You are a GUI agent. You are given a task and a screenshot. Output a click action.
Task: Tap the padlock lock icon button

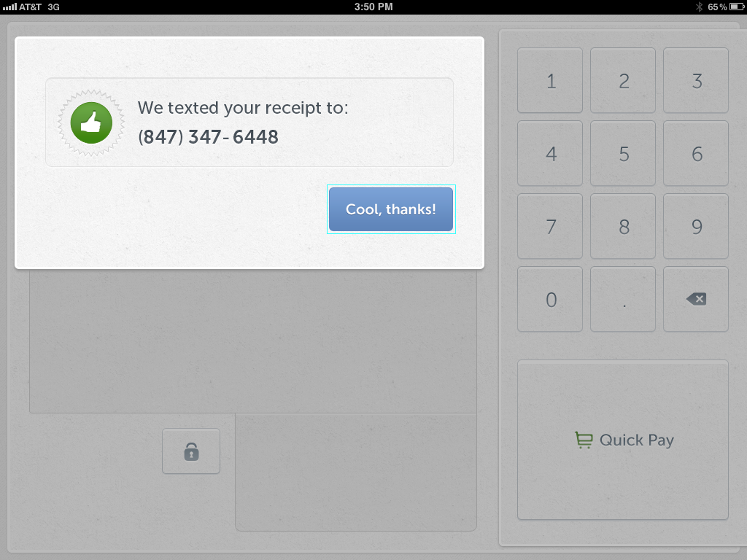[191, 451]
